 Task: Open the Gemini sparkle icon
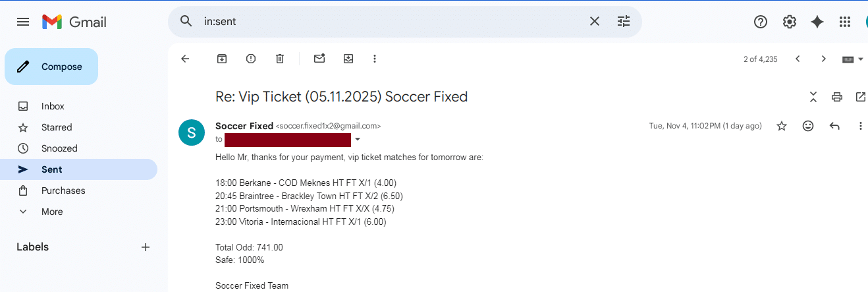(x=817, y=22)
